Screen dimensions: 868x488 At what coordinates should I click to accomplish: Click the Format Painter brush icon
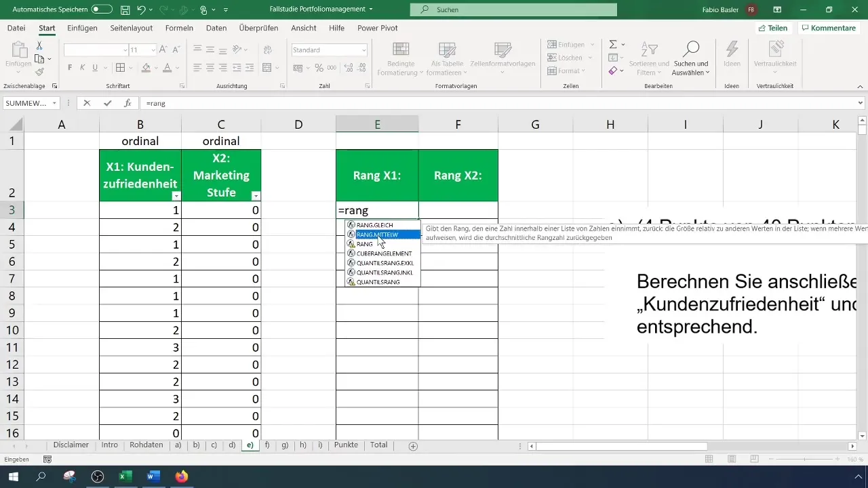click(39, 73)
